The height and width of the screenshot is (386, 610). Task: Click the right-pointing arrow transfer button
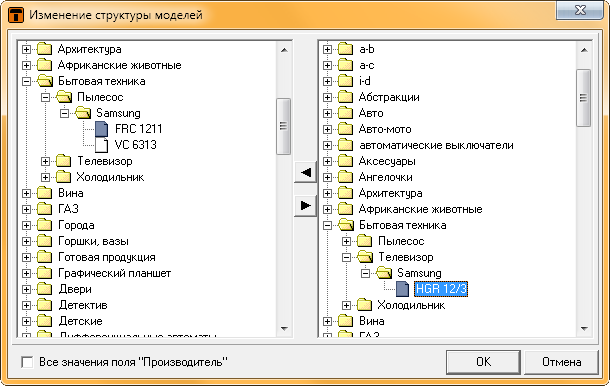click(305, 205)
